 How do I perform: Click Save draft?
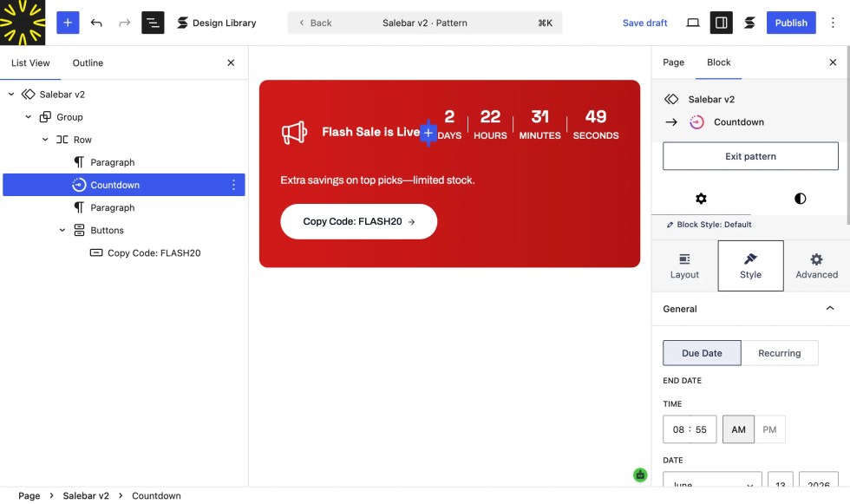click(x=644, y=23)
